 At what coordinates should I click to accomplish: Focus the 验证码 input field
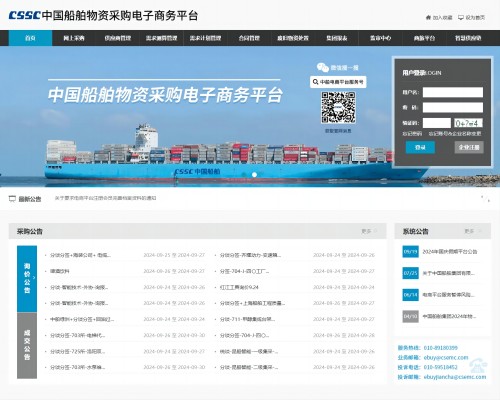point(437,123)
